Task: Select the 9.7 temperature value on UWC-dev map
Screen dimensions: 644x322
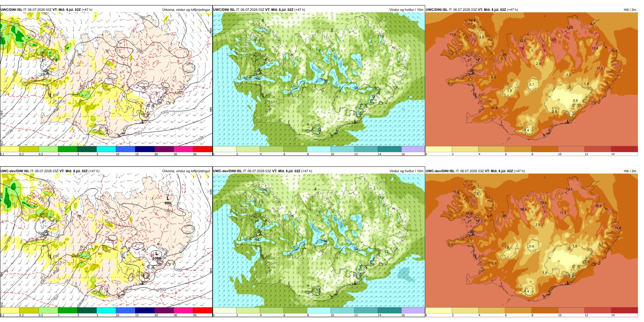Action: point(489,216)
